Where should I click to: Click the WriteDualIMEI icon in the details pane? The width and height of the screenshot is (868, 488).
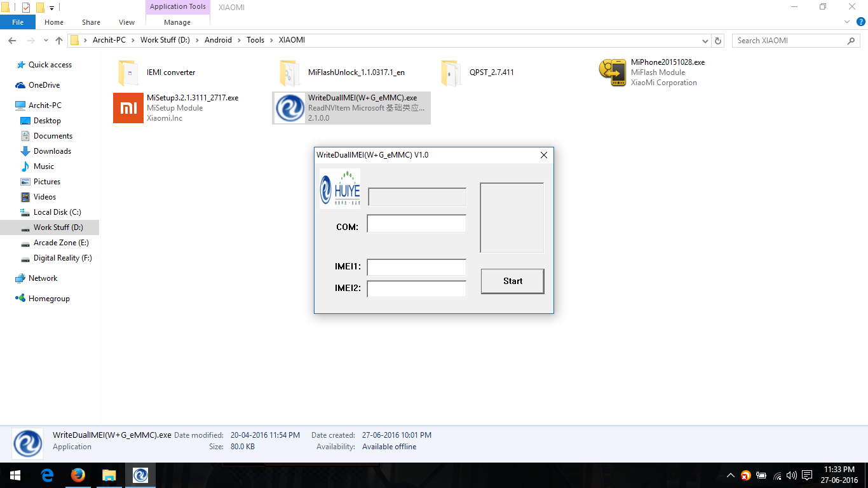pyautogui.click(x=28, y=443)
